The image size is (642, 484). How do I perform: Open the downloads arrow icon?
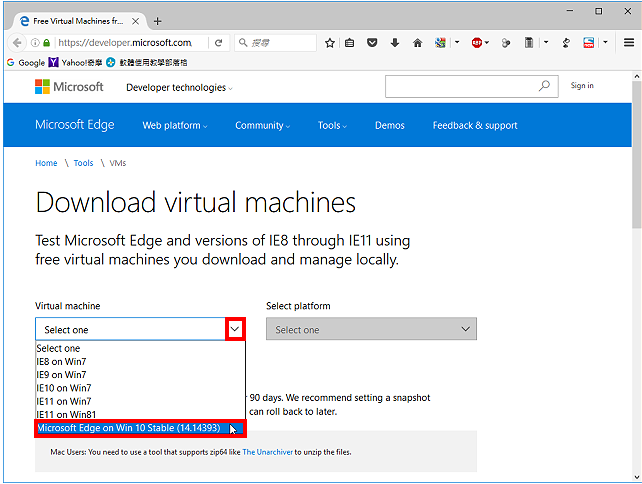coord(395,43)
